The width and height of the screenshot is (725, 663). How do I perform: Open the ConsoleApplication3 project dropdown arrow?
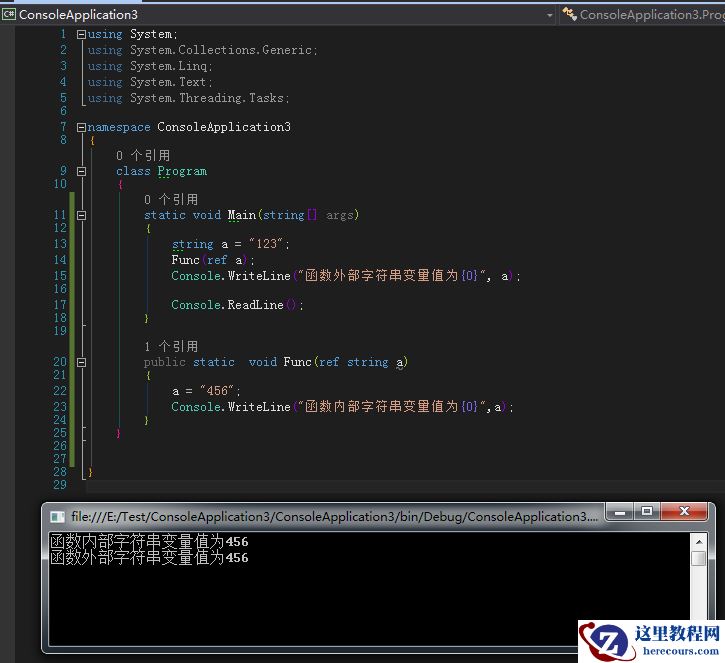[x=549, y=15]
